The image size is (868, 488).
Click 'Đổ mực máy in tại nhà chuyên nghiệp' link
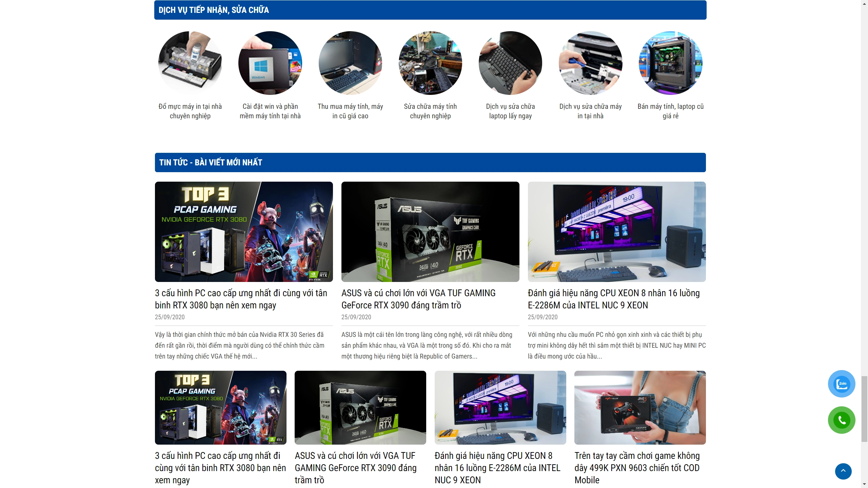(x=190, y=111)
